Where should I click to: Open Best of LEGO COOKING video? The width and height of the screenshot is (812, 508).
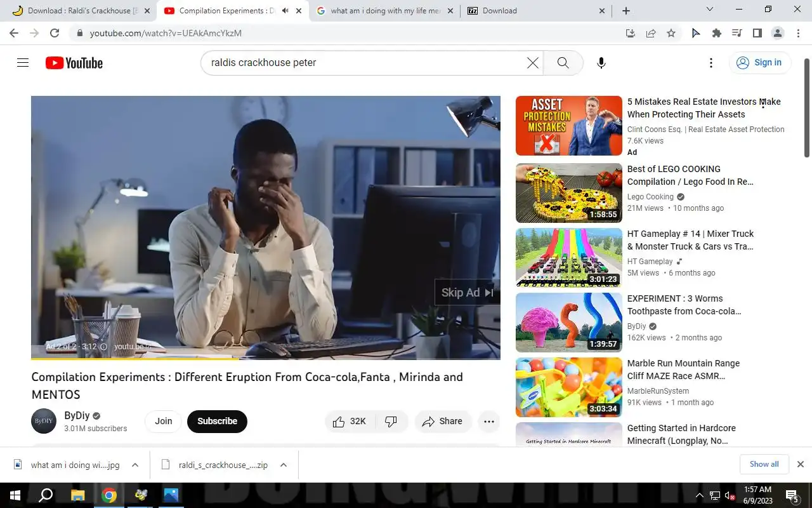tap(690, 175)
